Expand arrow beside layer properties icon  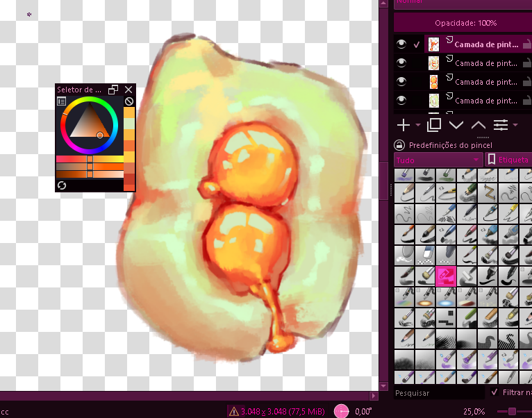click(515, 125)
